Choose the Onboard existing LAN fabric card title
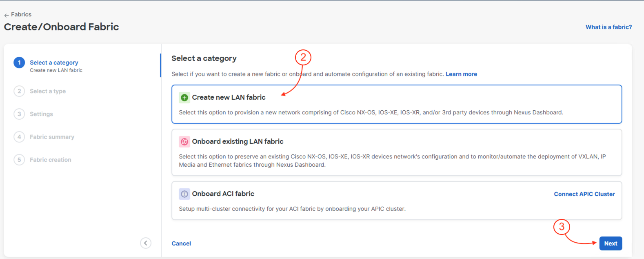644x259 pixels. click(x=238, y=141)
